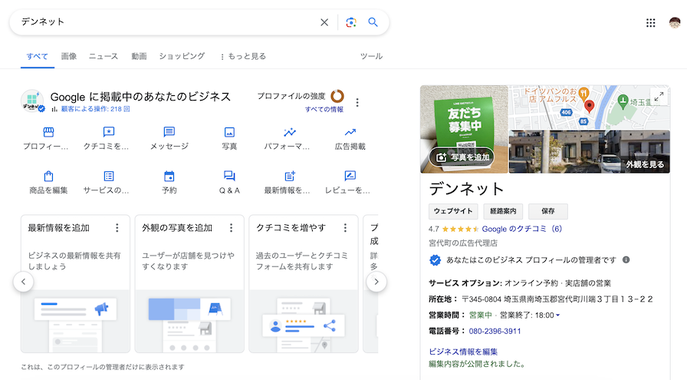Open the ツール options
Image resolution: width=687 pixels, height=380 pixels.
371,56
